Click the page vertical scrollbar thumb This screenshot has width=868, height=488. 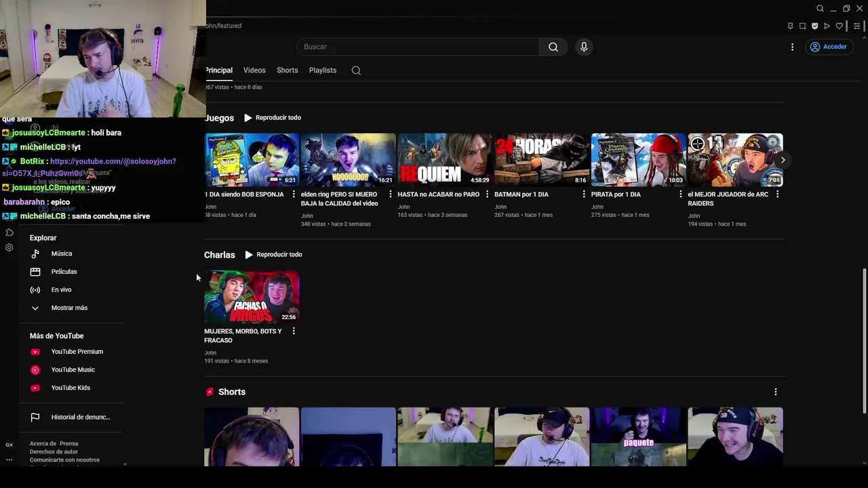coord(864,340)
